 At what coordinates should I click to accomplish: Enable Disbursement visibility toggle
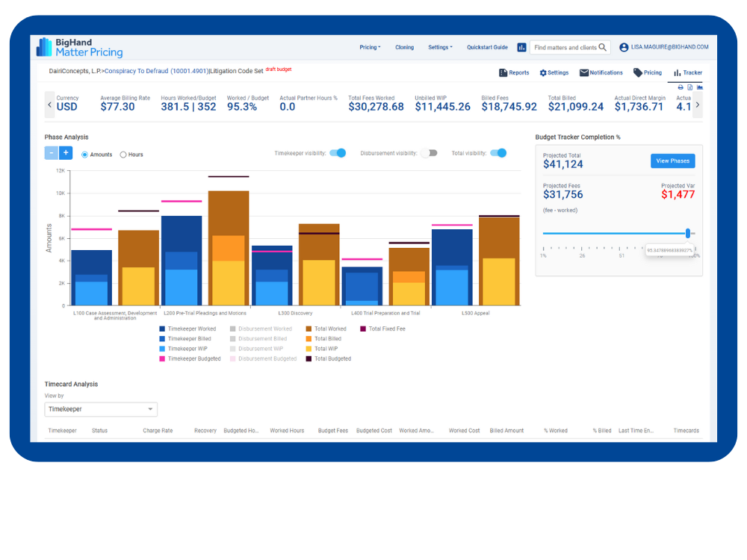point(429,153)
